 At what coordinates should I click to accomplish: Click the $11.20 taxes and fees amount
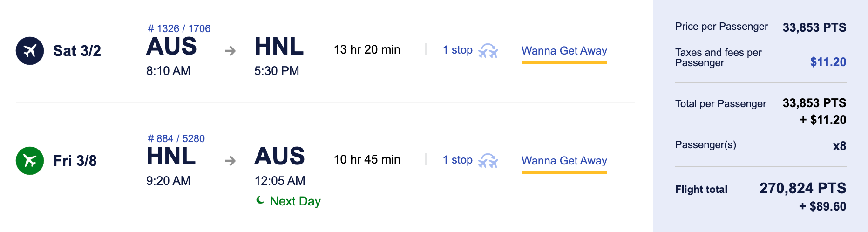pos(827,62)
